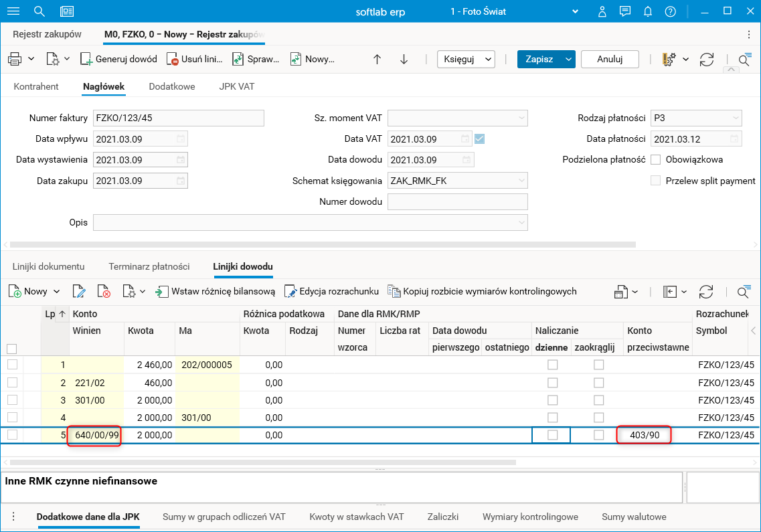Image resolution: width=761 pixels, height=532 pixels.
Task: Click the Usuń linie delete icon
Action: pos(172,59)
